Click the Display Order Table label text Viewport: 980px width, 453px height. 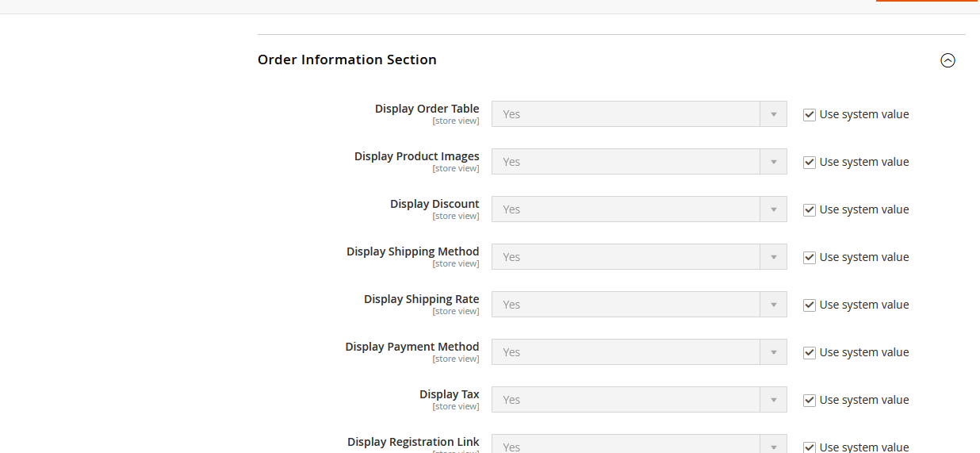coord(427,109)
